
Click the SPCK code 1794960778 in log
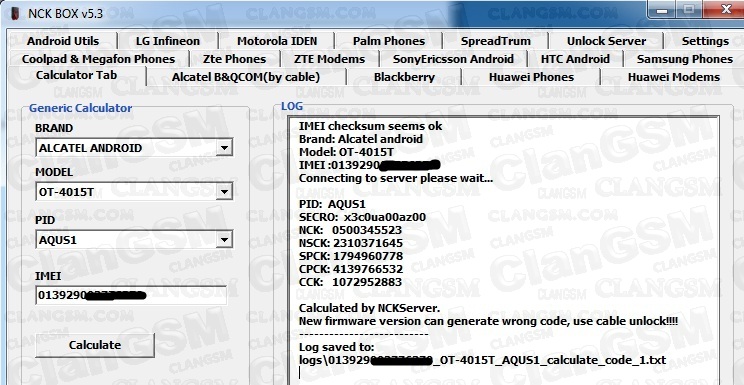pyautogui.click(x=368, y=256)
